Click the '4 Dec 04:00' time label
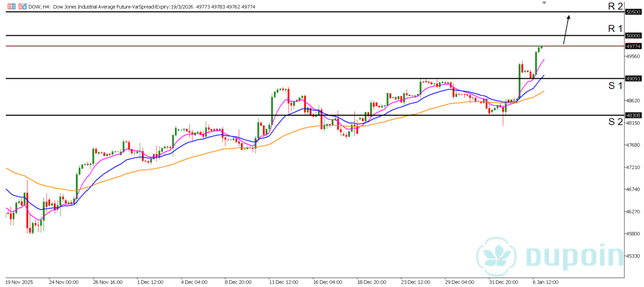Image resolution: width=644 pixels, height=287 pixels. (195, 283)
